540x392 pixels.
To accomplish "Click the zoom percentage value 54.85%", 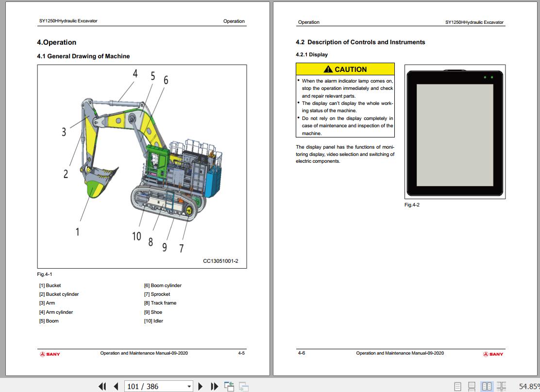I will click(x=529, y=387).
